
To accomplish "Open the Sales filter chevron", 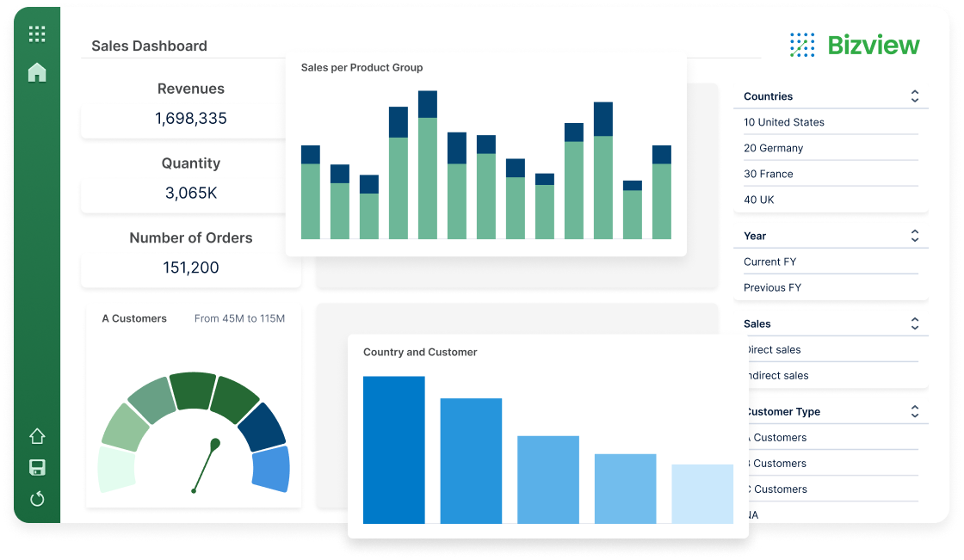I will point(914,323).
